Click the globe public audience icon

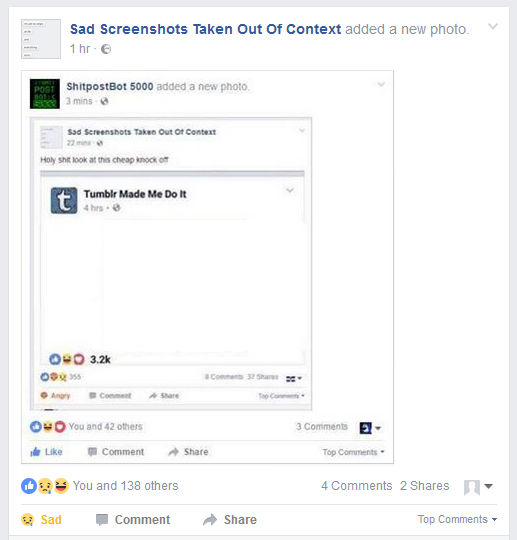point(106,49)
